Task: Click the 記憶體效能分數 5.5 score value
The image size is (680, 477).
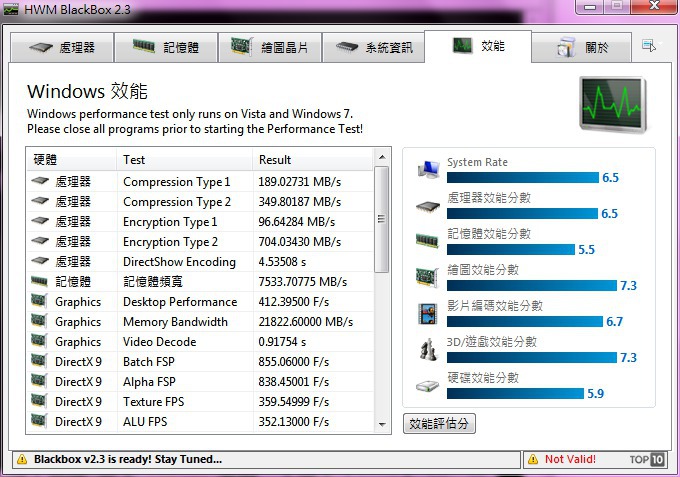Action: [586, 249]
